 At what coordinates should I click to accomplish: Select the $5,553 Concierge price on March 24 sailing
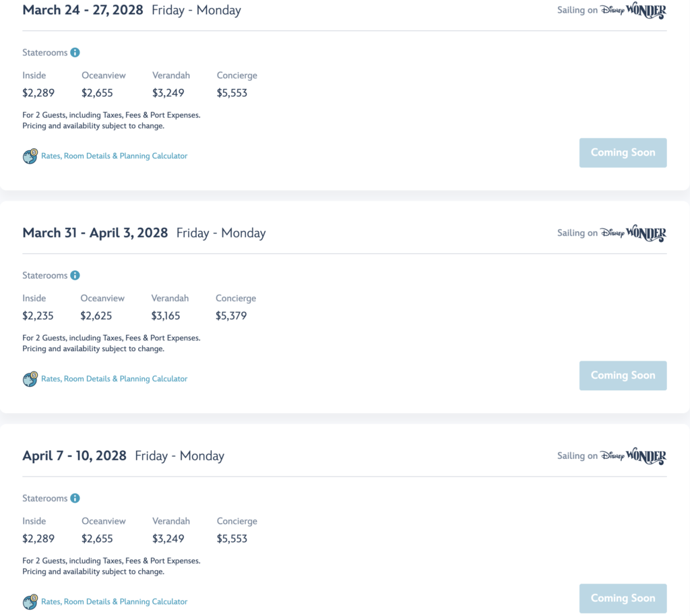(x=232, y=93)
